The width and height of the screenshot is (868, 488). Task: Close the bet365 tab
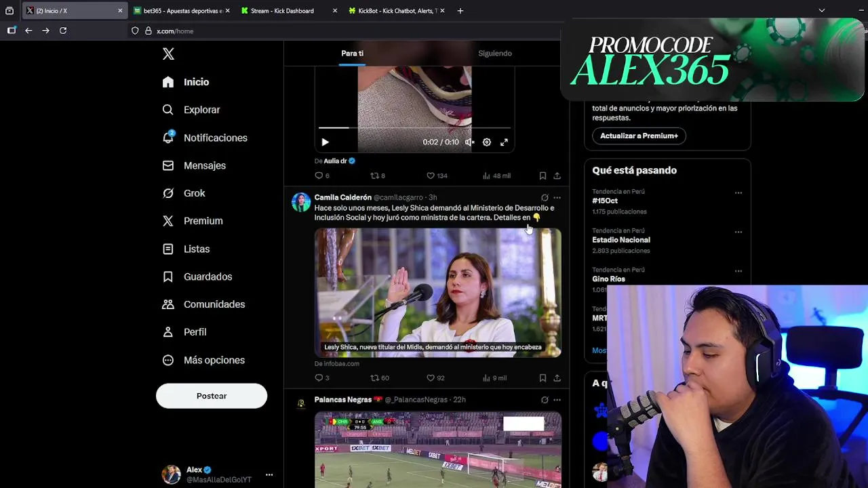(x=227, y=11)
